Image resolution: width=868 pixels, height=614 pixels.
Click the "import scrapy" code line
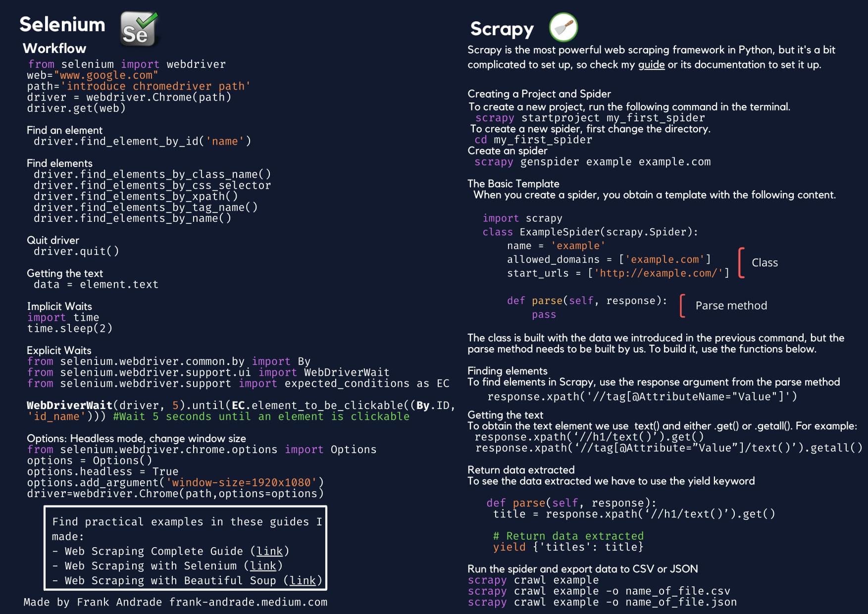click(522, 218)
